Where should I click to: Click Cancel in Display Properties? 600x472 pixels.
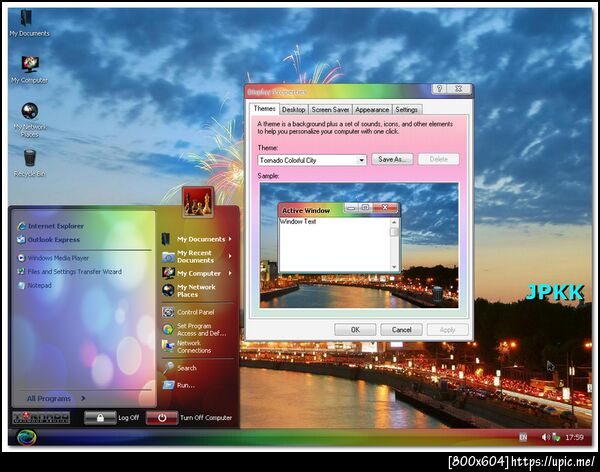tap(401, 330)
